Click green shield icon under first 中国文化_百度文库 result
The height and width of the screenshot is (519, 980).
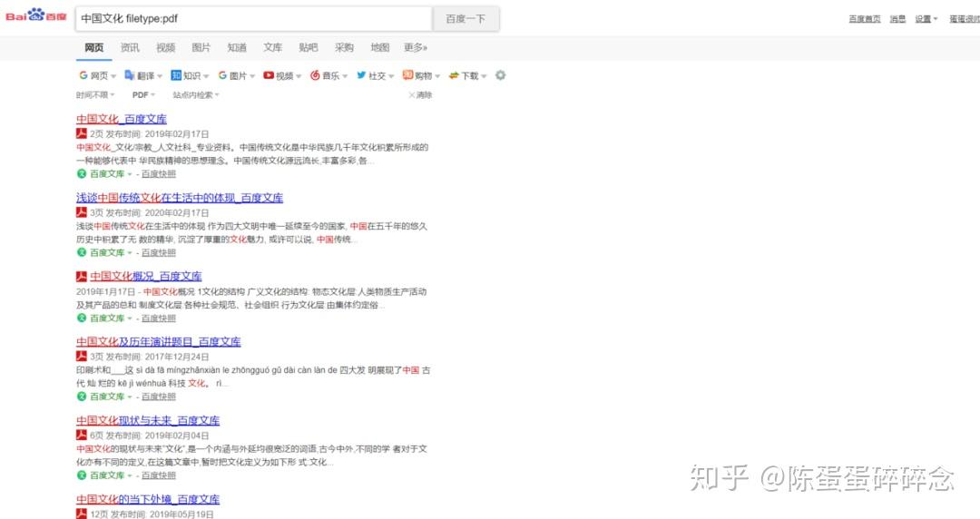[82, 174]
